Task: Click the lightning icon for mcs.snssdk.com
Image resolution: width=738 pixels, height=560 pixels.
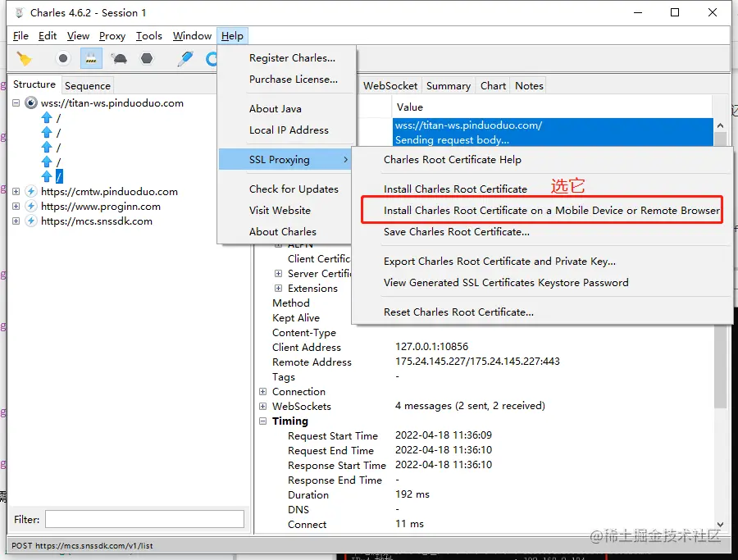Action: [31, 221]
